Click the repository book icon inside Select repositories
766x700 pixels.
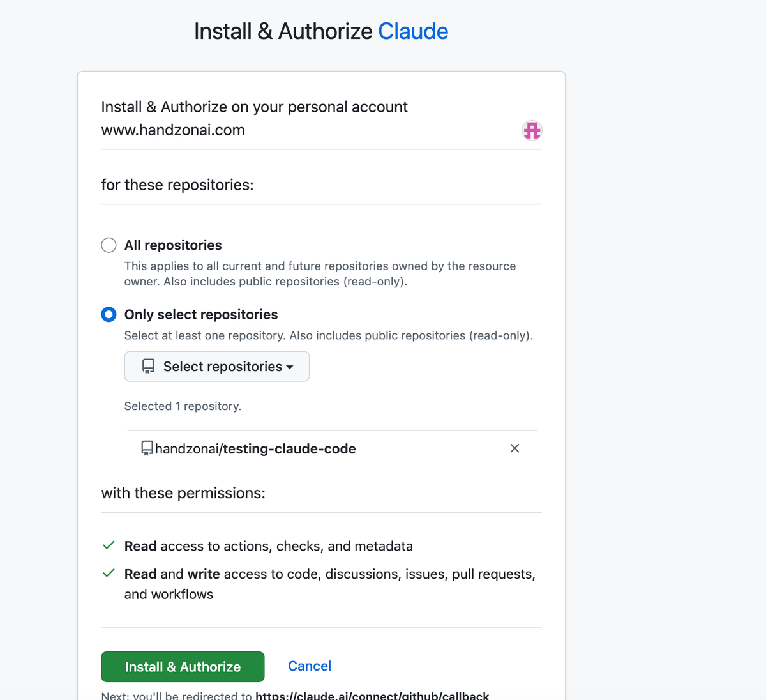pos(147,366)
